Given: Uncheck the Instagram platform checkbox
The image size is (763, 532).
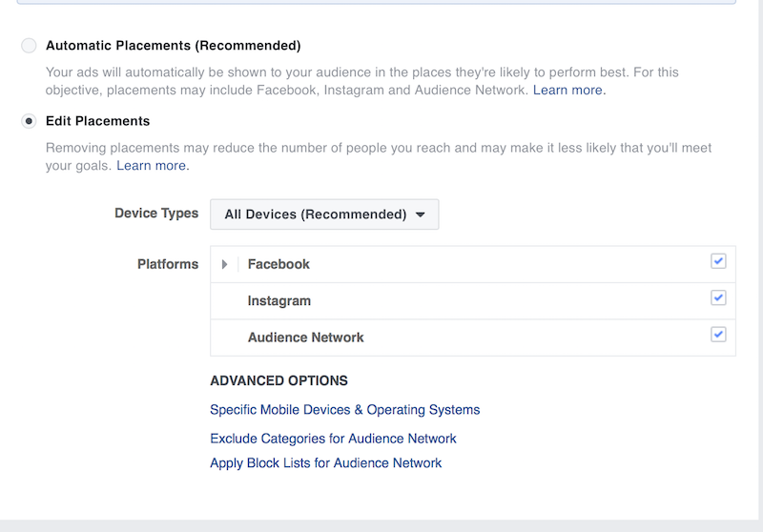Looking at the screenshot, I should [x=718, y=298].
